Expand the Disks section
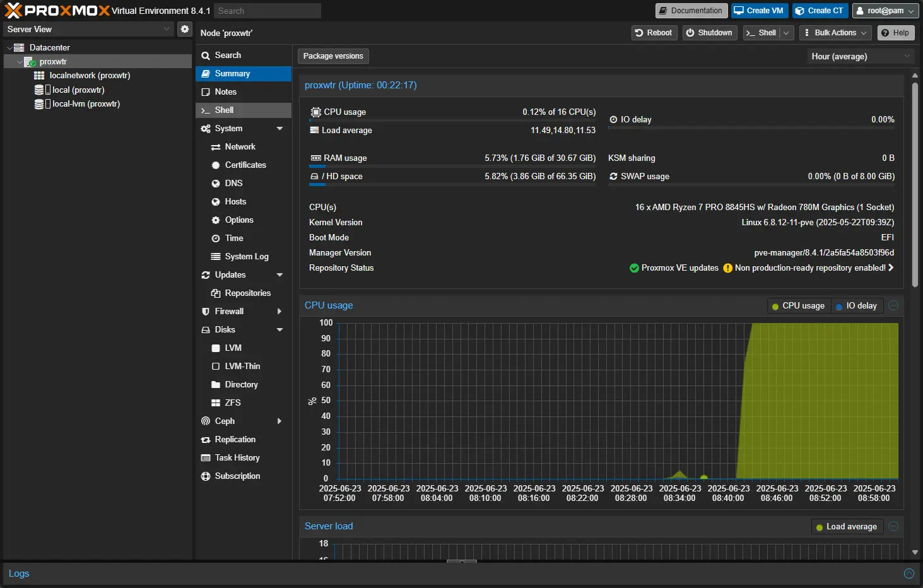 [279, 329]
